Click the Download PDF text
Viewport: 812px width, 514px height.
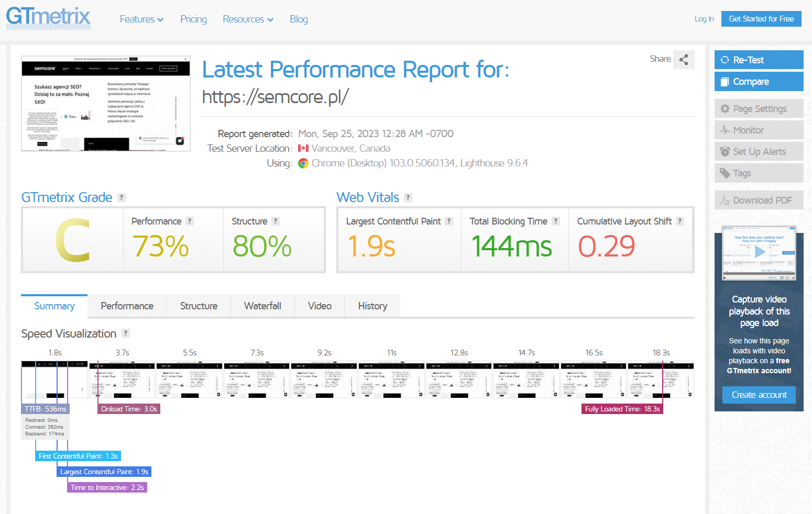point(762,200)
